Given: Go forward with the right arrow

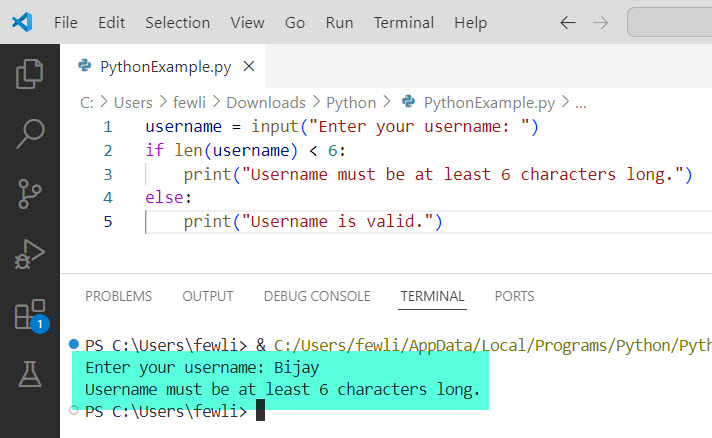Looking at the screenshot, I should 600,22.
